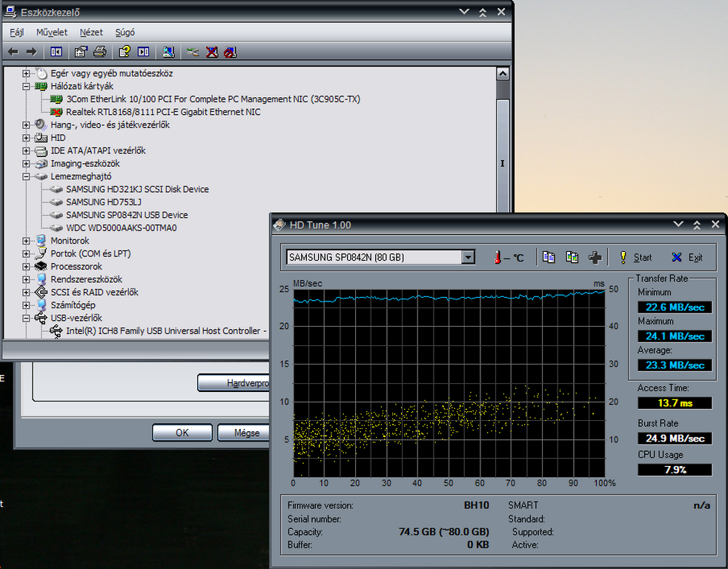Click the 24.9 MB/sec Burst Rate value

coord(675,438)
